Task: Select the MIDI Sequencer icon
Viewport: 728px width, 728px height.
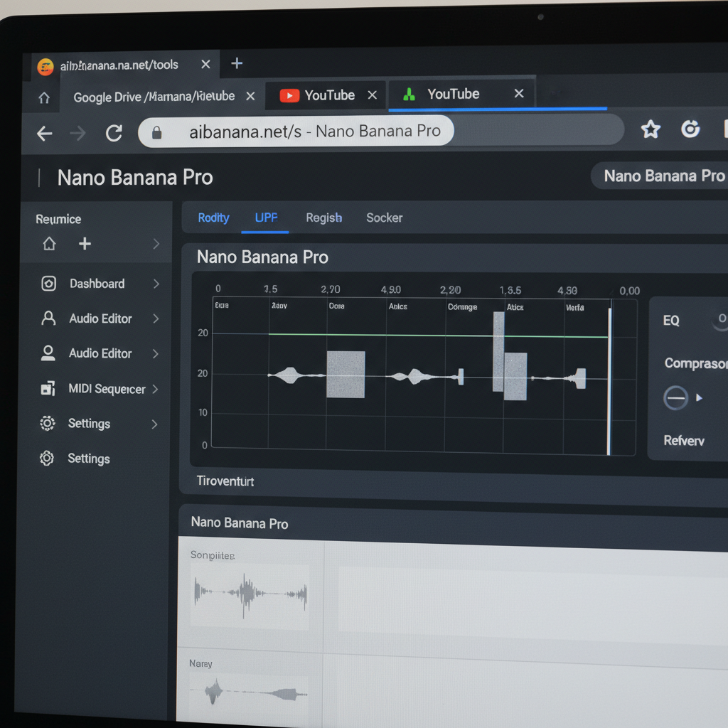Action: [48, 389]
